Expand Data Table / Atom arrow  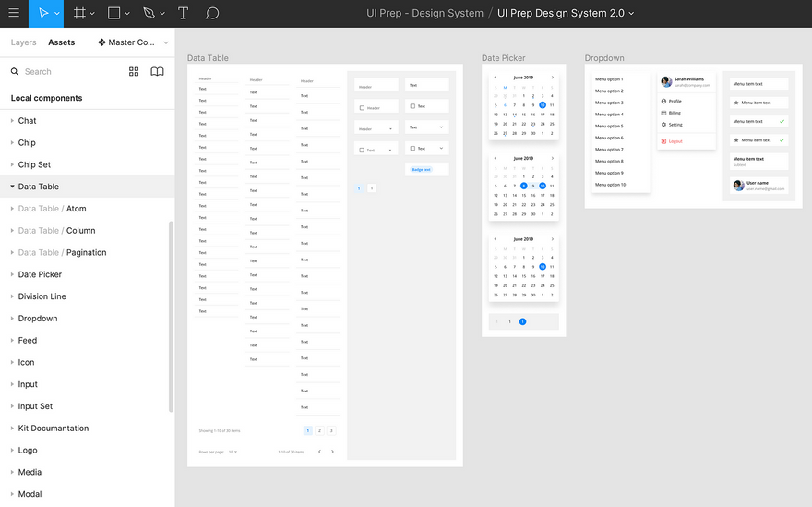[12, 209]
